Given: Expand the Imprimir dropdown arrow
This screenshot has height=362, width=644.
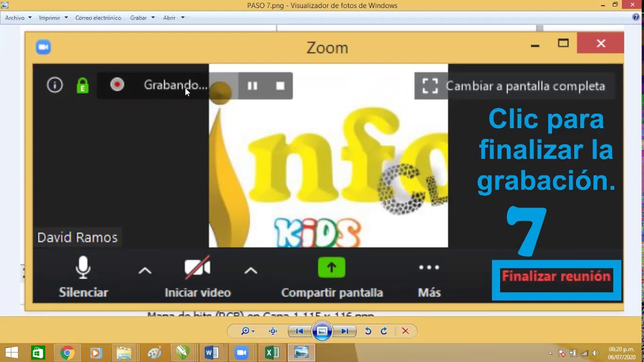Looking at the screenshot, I should 66,18.
